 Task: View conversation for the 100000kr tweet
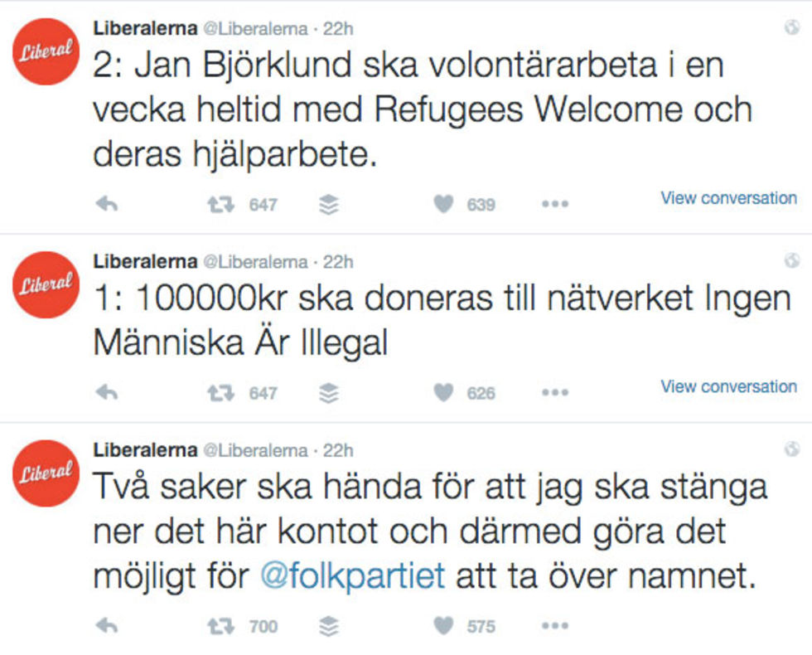[x=728, y=386]
